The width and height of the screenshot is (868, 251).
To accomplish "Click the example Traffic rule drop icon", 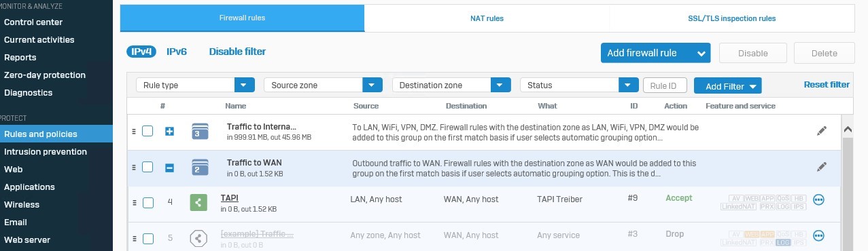I will point(198,237).
